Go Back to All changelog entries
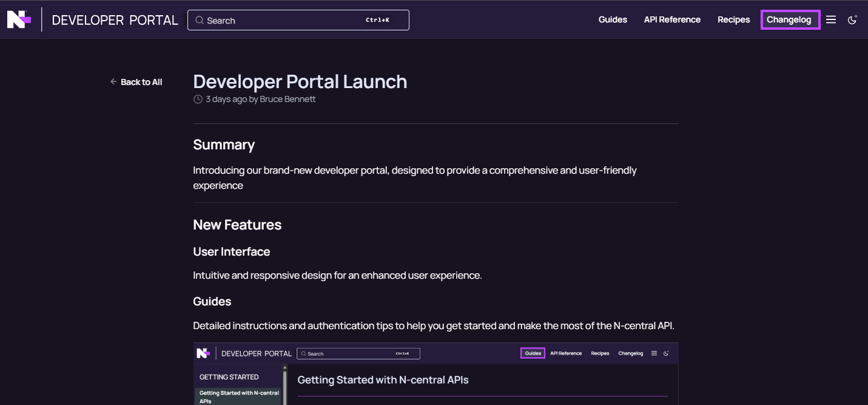 click(x=136, y=82)
